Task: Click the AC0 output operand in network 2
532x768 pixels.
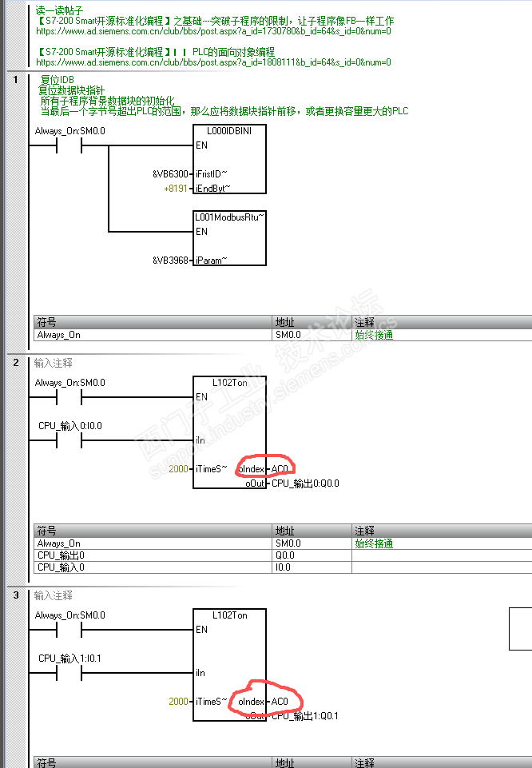Action: coord(280,469)
